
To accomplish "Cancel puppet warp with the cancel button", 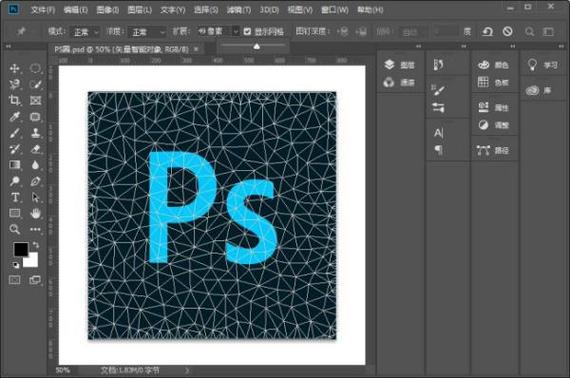I will [x=508, y=32].
